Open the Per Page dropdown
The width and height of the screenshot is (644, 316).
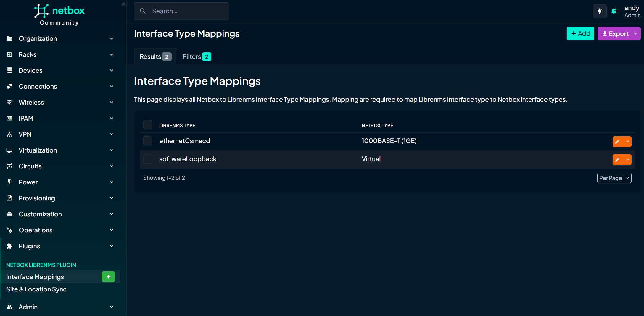(x=614, y=178)
